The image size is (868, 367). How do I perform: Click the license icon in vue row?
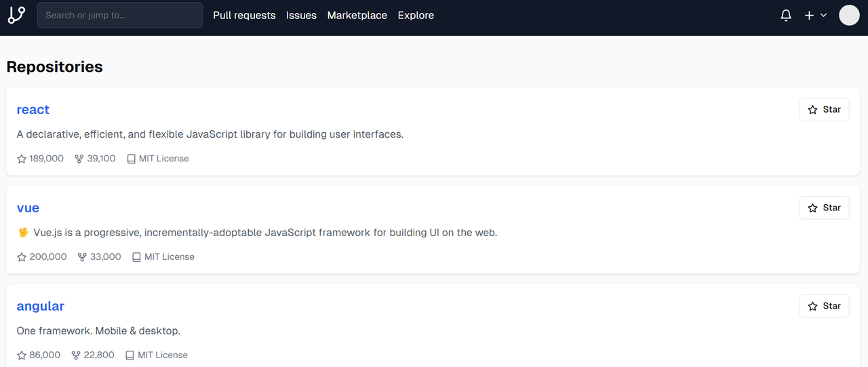click(136, 257)
